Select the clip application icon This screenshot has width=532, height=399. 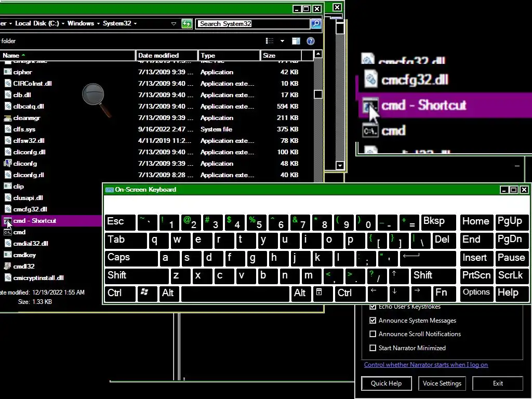(x=7, y=187)
